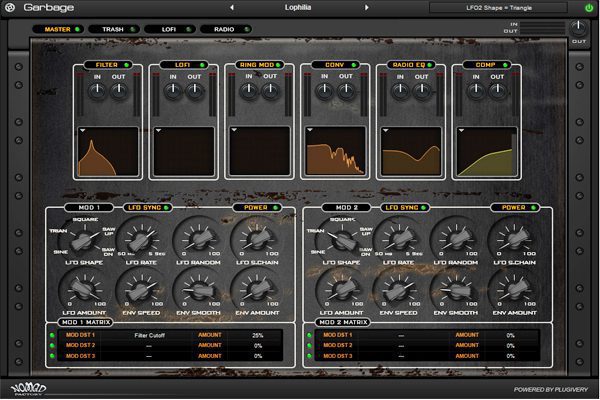Open MOD 1 DST 2 destination selector
The height and width of the screenshot is (400, 600).
(149, 346)
